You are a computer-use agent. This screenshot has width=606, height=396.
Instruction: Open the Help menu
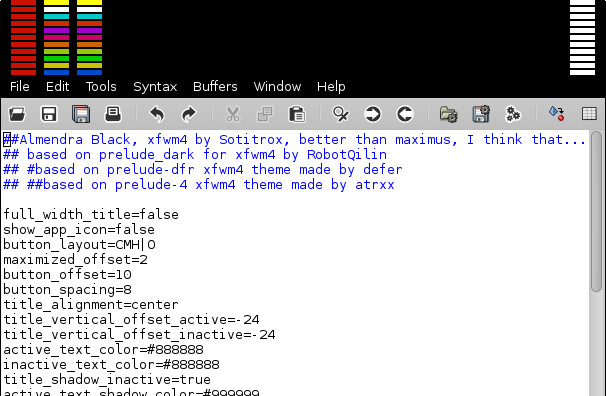click(331, 87)
